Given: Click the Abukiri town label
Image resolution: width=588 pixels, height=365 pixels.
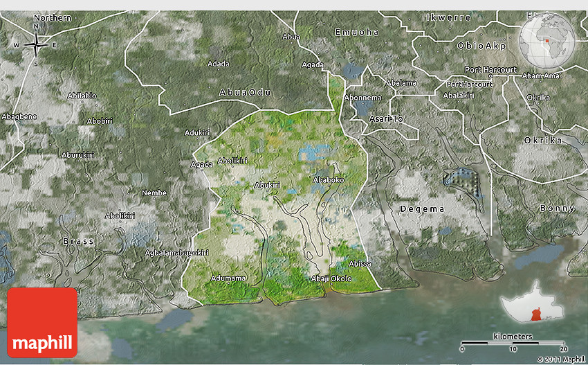Looking at the screenshot, I should [x=267, y=185].
